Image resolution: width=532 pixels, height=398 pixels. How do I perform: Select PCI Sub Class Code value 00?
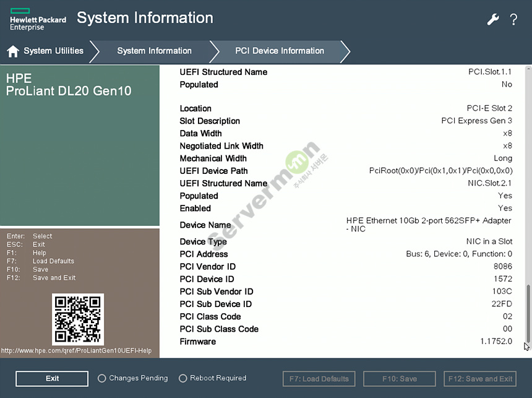pos(508,329)
